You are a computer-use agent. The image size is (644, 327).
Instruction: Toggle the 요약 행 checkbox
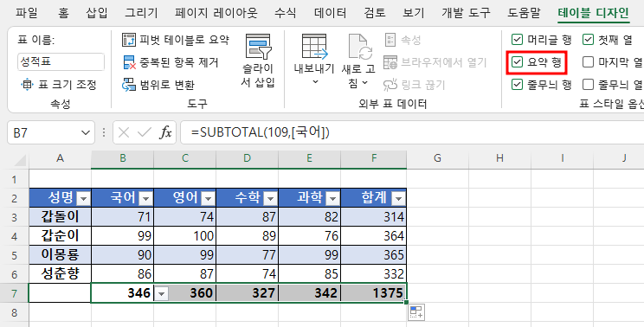point(517,62)
